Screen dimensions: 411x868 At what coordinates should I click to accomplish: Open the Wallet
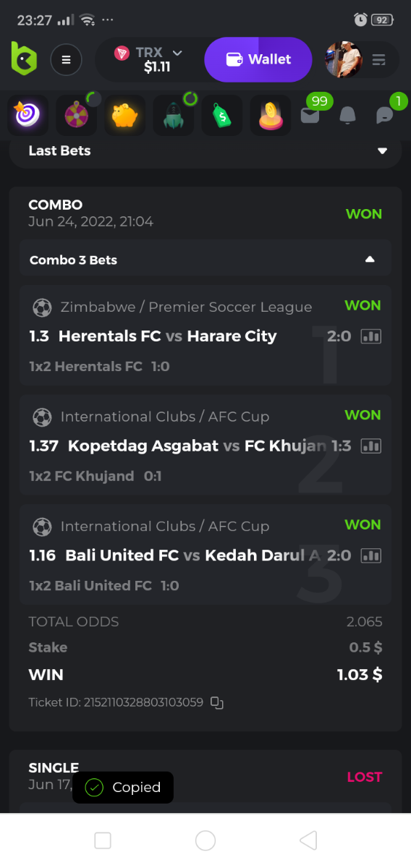tap(258, 59)
